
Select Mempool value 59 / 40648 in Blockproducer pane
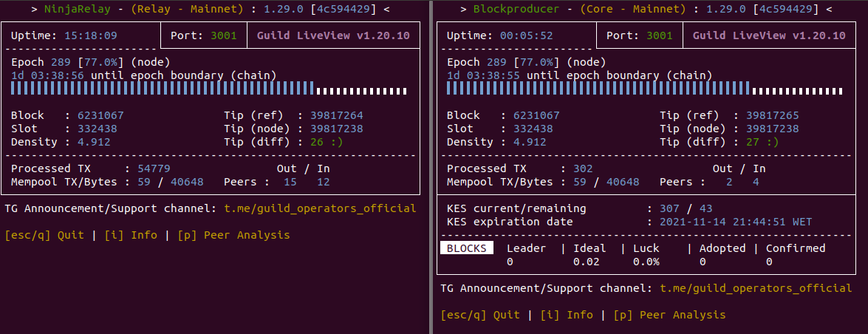pyautogui.click(x=606, y=182)
